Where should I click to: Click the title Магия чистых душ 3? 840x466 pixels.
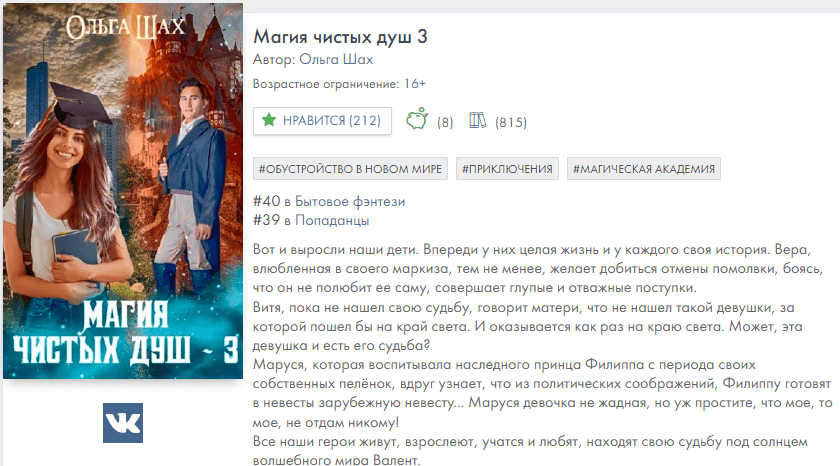340,36
